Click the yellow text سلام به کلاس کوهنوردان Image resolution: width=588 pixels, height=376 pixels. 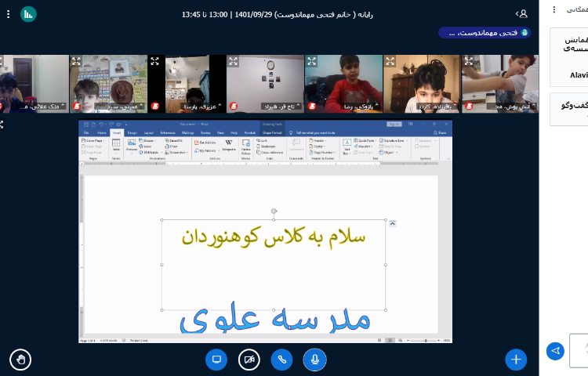(x=274, y=237)
